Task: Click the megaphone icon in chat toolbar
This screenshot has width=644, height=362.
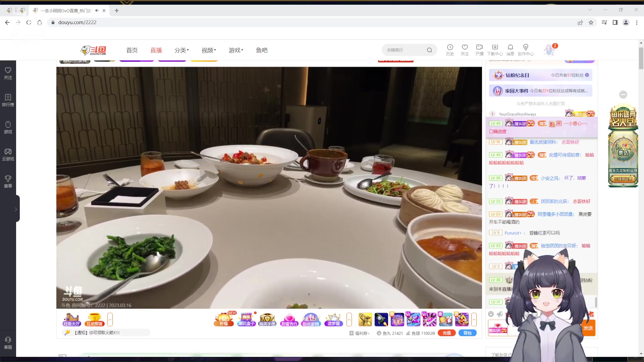Action: pyautogui.click(x=500, y=314)
